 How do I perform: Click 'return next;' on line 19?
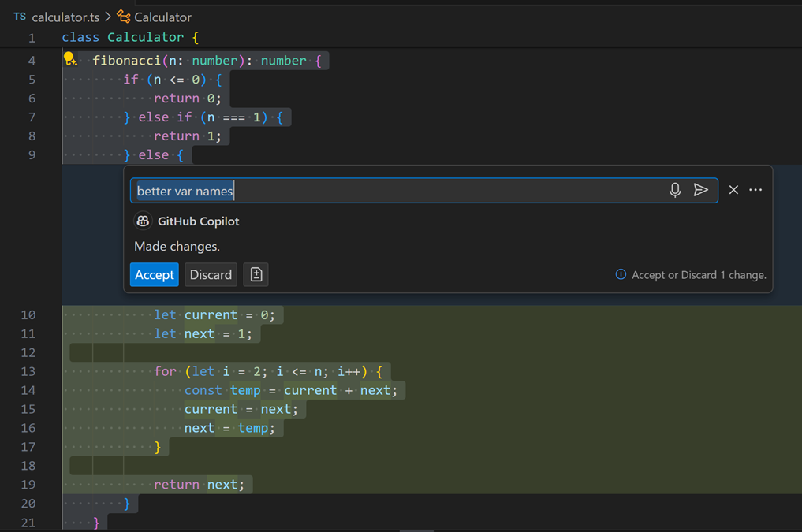click(x=200, y=485)
